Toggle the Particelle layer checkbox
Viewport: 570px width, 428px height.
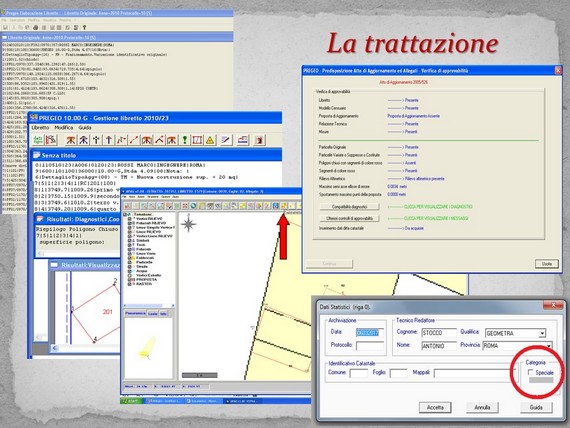click(130, 262)
